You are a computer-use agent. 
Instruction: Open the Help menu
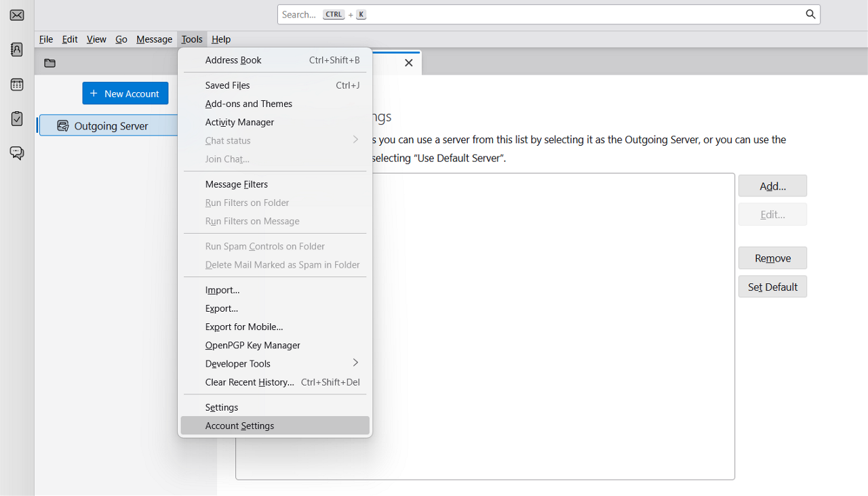(221, 39)
